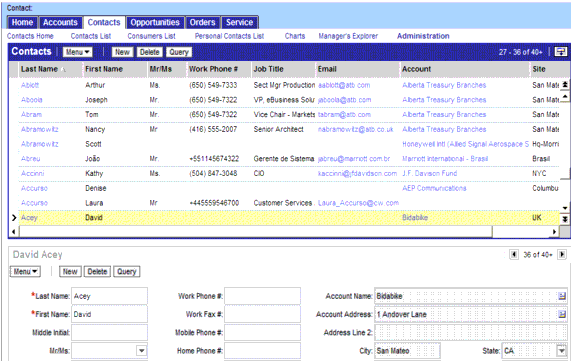Screen dimensions: 576x363
Task: Open Abram last name link
Action: tap(31, 115)
